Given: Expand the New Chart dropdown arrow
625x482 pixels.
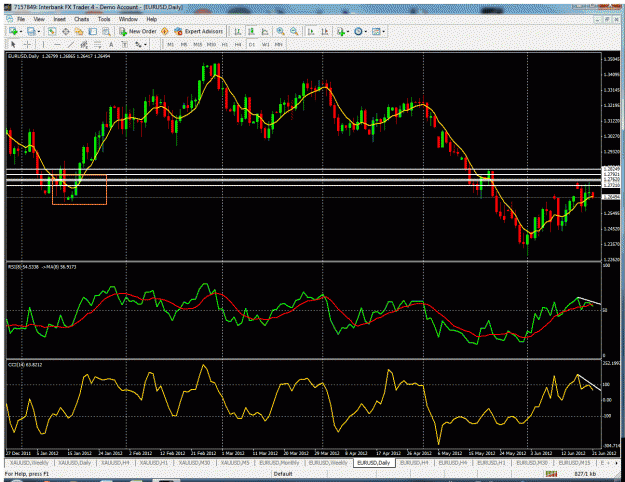Looking at the screenshot, I should point(20,31).
